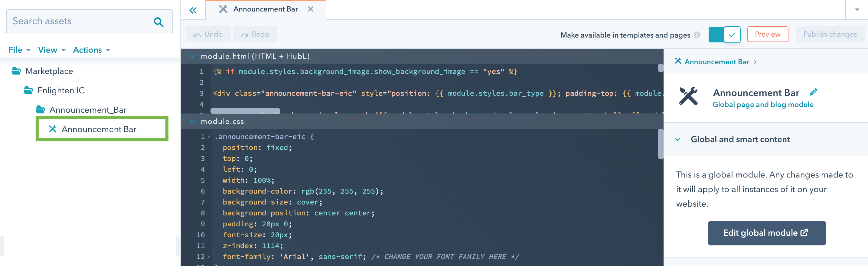The image size is (868, 266).
Task: Collapse Global and smart content section
Action: [x=678, y=139]
